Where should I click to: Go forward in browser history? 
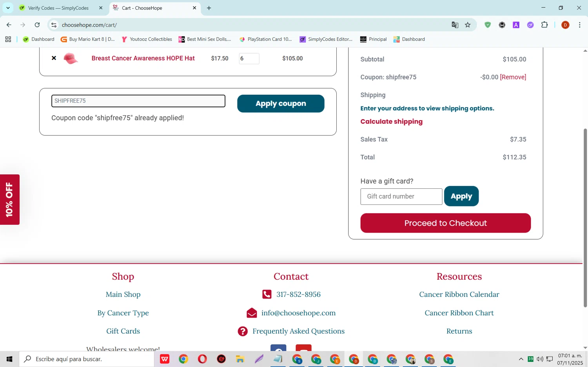pyautogui.click(x=23, y=25)
